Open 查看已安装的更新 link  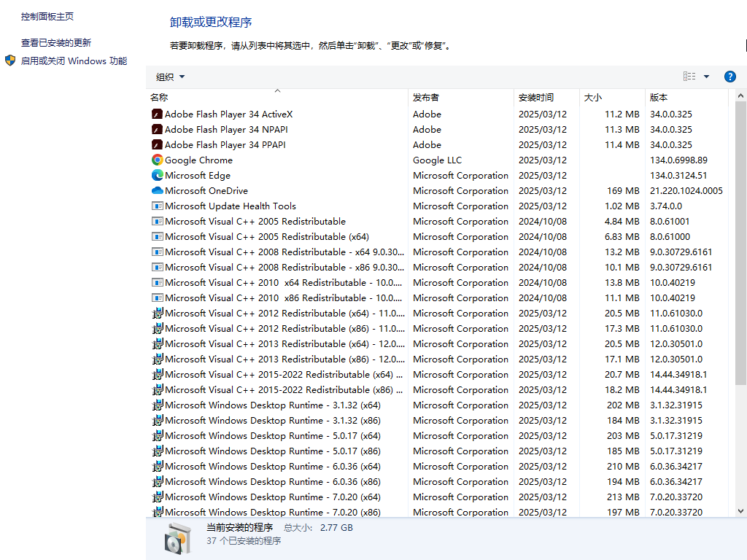(56, 43)
